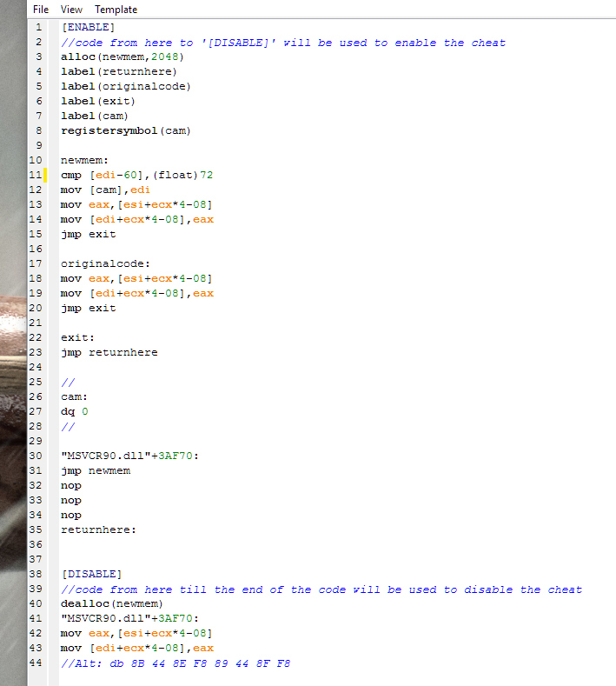Click the alloc(newmem,2048) code line
The image size is (616, 686).
click(122, 57)
